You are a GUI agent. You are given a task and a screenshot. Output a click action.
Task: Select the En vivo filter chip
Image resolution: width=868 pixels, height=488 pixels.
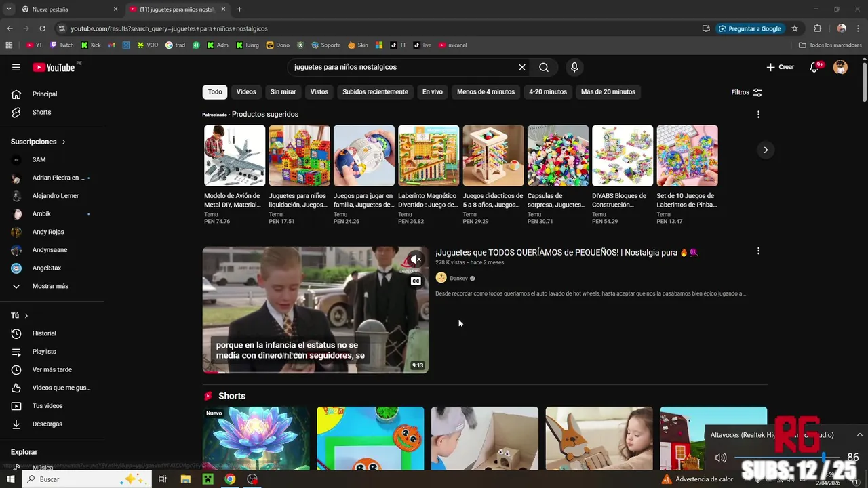click(x=433, y=91)
